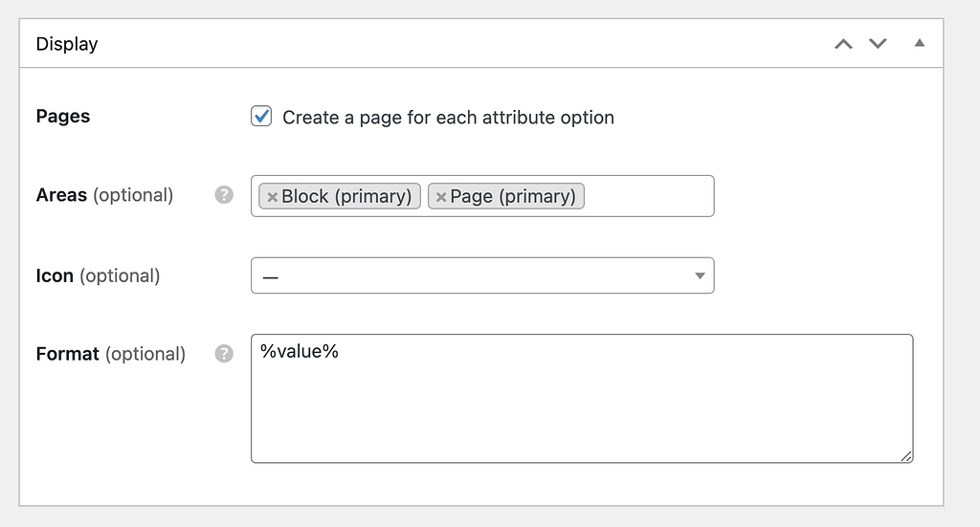Image resolution: width=980 pixels, height=527 pixels.
Task: Click the %value% text in Format
Action: 300,352
